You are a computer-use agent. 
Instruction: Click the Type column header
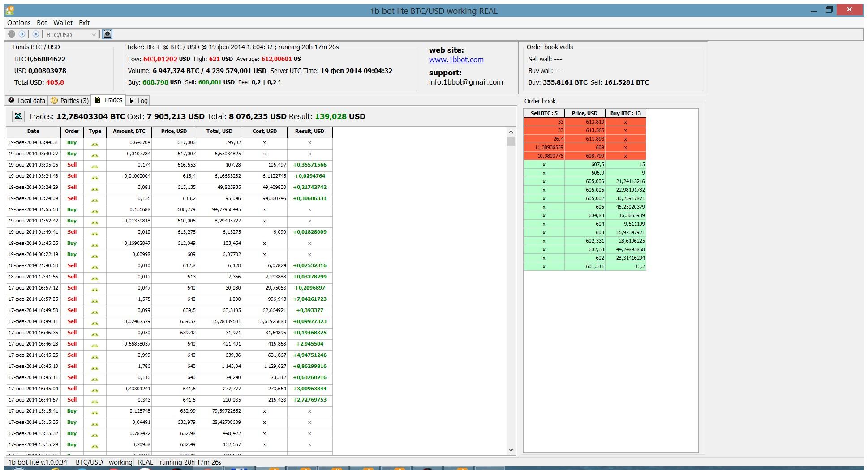[95, 132]
